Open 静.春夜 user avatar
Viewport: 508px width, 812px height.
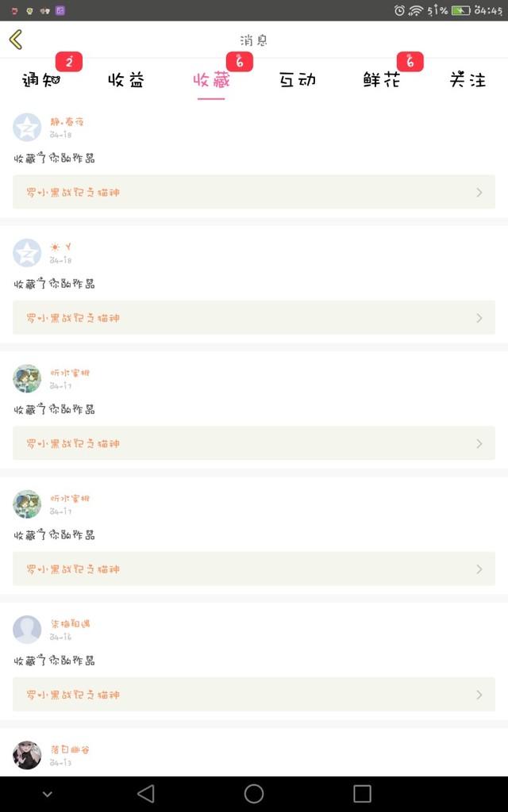click(27, 128)
